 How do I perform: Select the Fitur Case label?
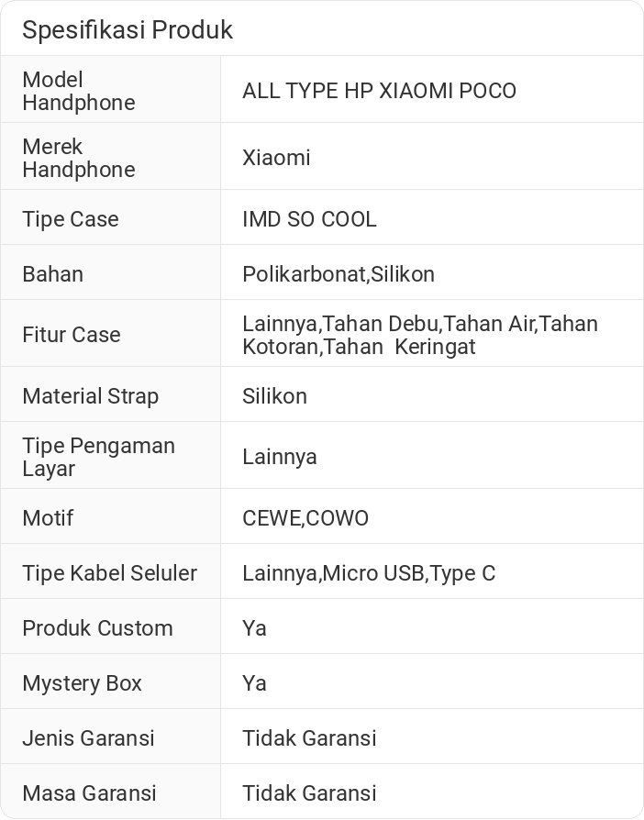[x=72, y=335]
